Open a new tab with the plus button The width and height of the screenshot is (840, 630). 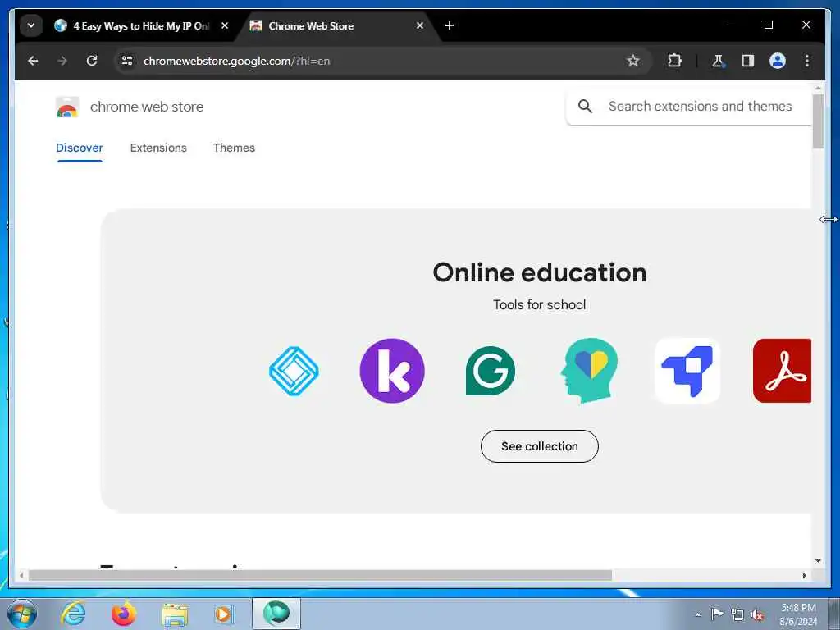[x=450, y=25]
